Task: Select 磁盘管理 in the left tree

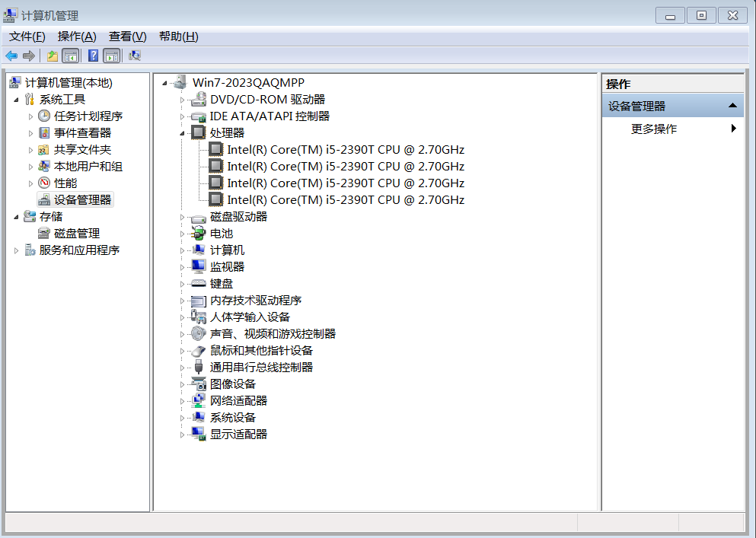Action: pos(76,234)
